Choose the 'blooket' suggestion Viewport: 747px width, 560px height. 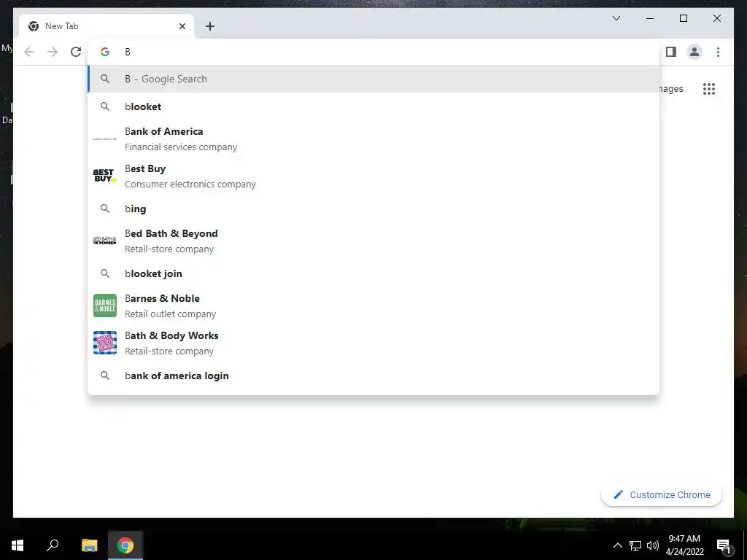coord(373,106)
